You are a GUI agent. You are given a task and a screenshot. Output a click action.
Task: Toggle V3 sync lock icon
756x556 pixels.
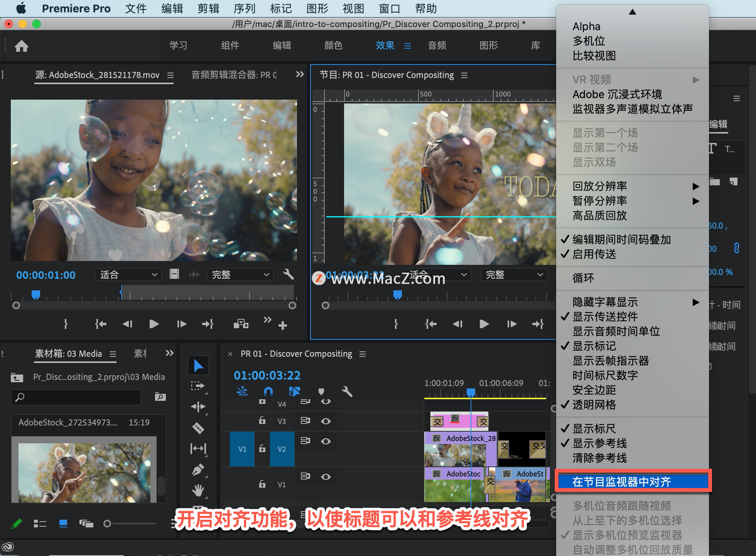point(305,421)
